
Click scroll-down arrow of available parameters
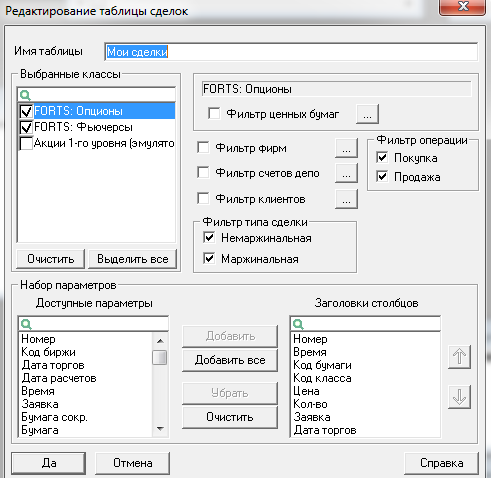[160, 429]
